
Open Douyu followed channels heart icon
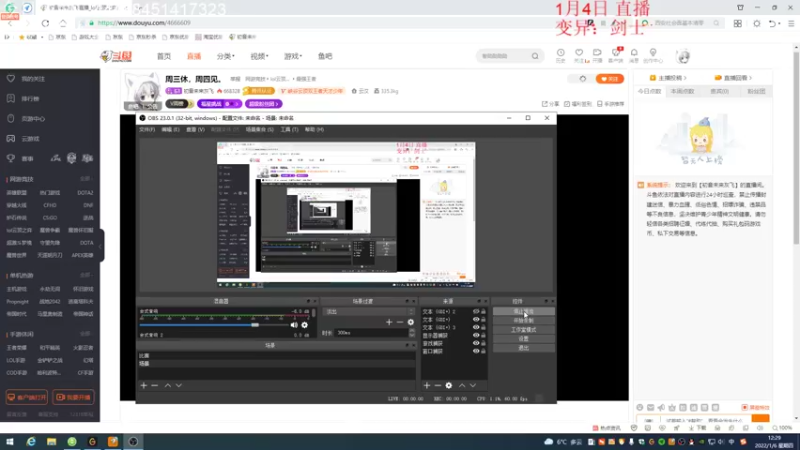coord(579,55)
